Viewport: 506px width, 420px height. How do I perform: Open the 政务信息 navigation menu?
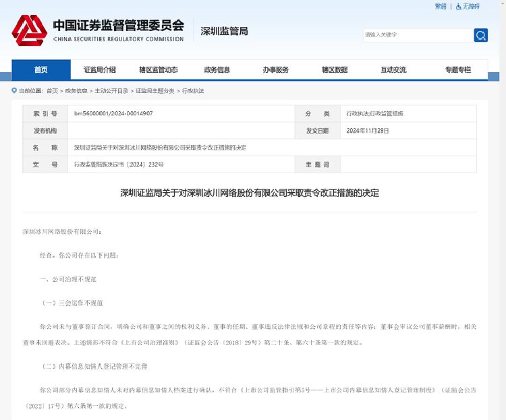tap(217, 70)
